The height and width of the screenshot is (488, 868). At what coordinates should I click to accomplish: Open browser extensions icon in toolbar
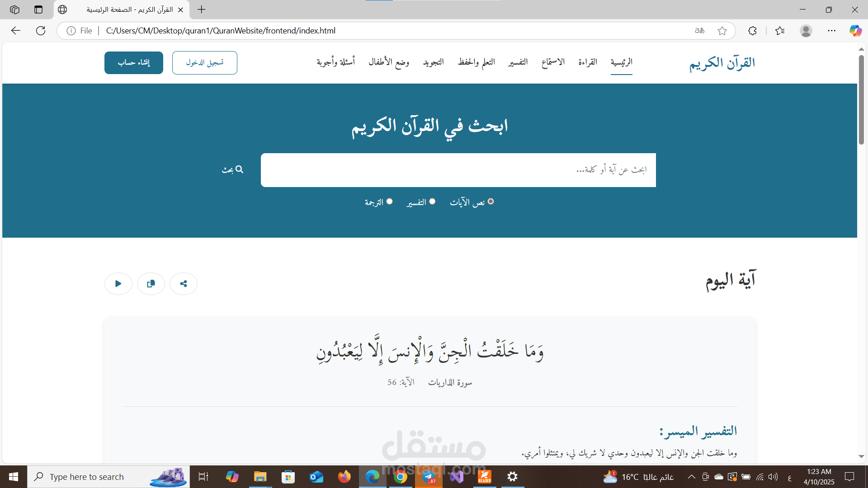click(752, 30)
